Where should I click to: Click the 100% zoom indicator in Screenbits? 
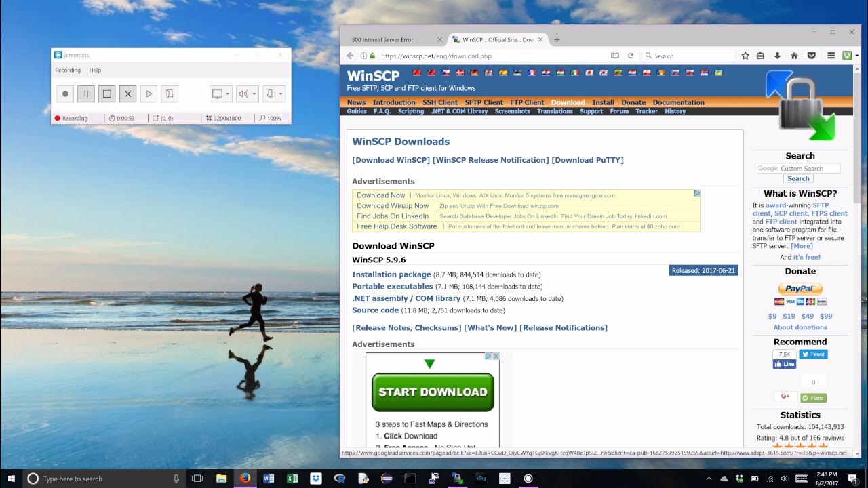[270, 118]
